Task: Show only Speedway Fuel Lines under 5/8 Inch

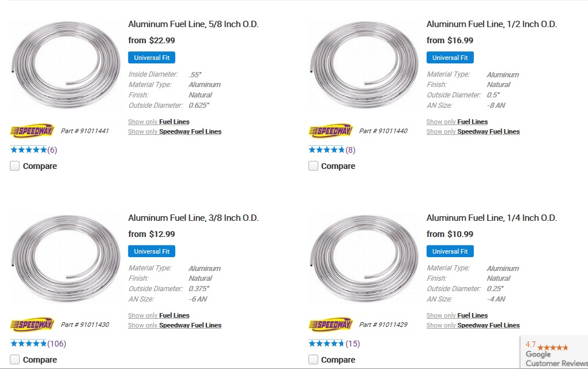Action: (x=175, y=131)
